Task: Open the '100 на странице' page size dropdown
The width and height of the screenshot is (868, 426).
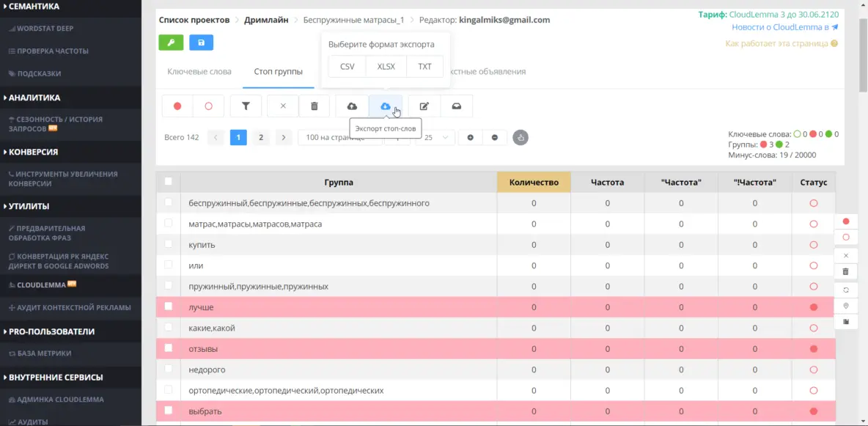Action: point(339,137)
